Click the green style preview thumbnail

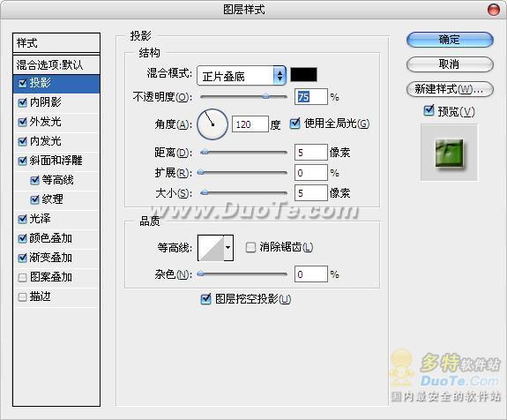coord(450,153)
